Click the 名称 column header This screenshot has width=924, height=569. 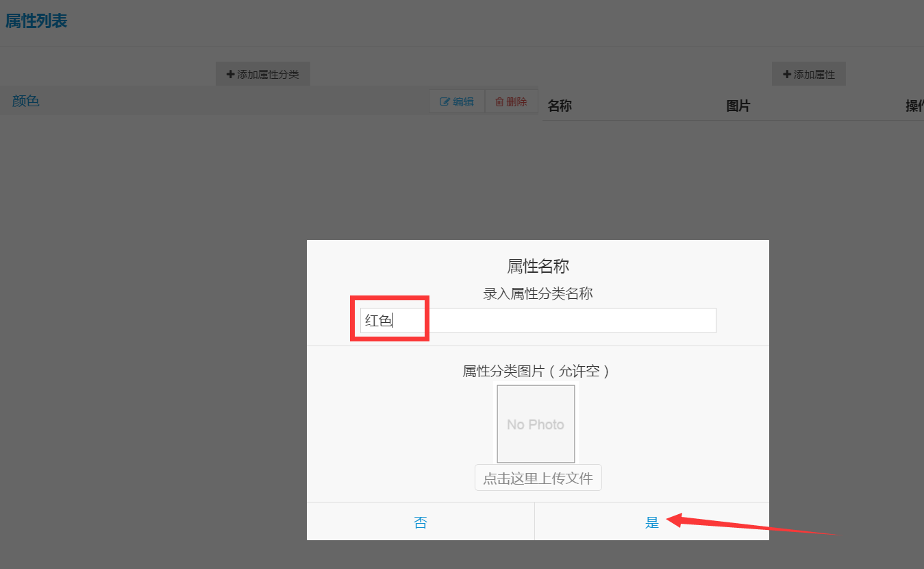point(560,106)
